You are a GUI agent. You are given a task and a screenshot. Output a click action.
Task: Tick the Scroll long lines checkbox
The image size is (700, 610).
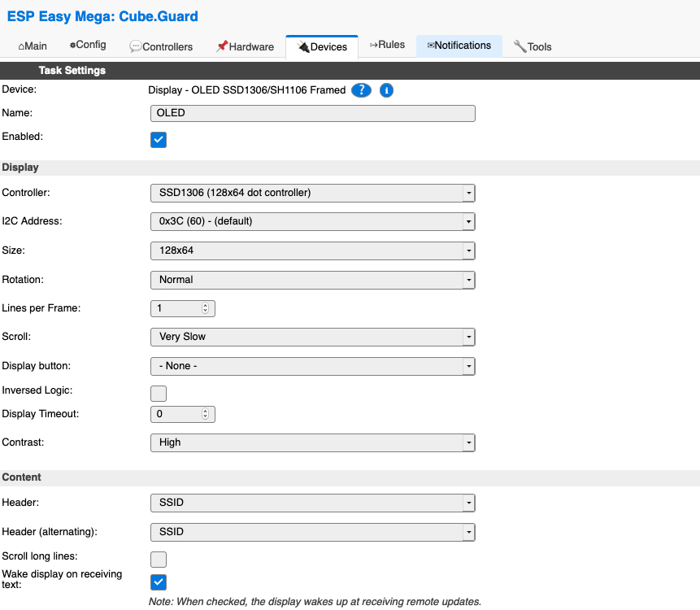pos(159,559)
